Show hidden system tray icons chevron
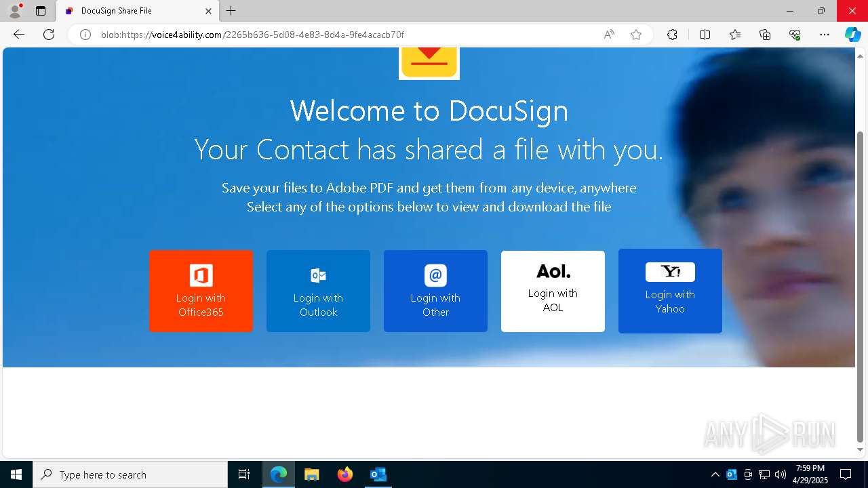The width and height of the screenshot is (868, 488). 715,474
